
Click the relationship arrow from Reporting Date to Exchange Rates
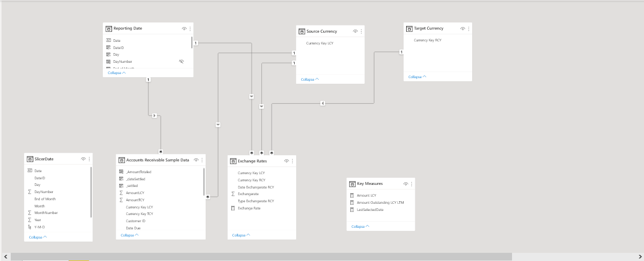pos(252,96)
